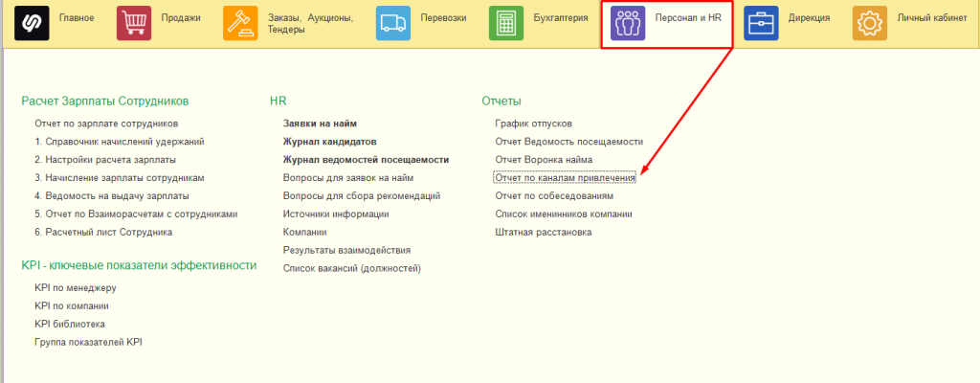Click the HR group heading
Screen dimensions: 980x383
pos(278,101)
